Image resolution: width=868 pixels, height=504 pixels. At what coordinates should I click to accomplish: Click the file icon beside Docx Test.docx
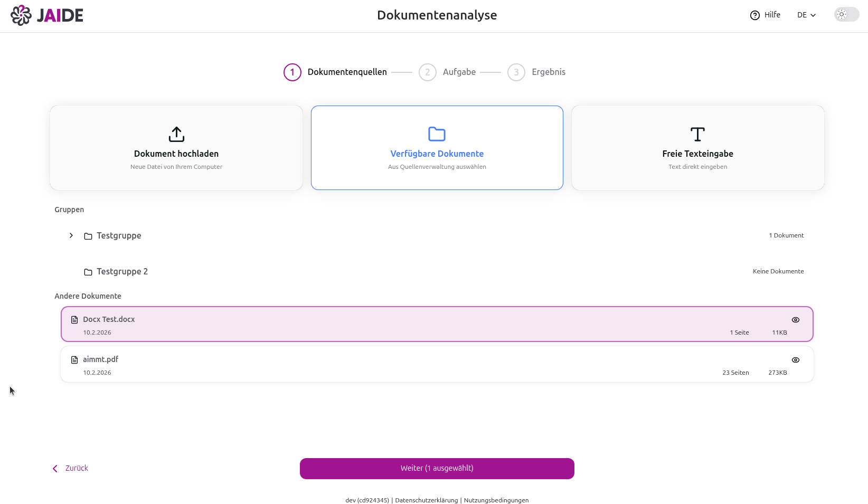74,320
